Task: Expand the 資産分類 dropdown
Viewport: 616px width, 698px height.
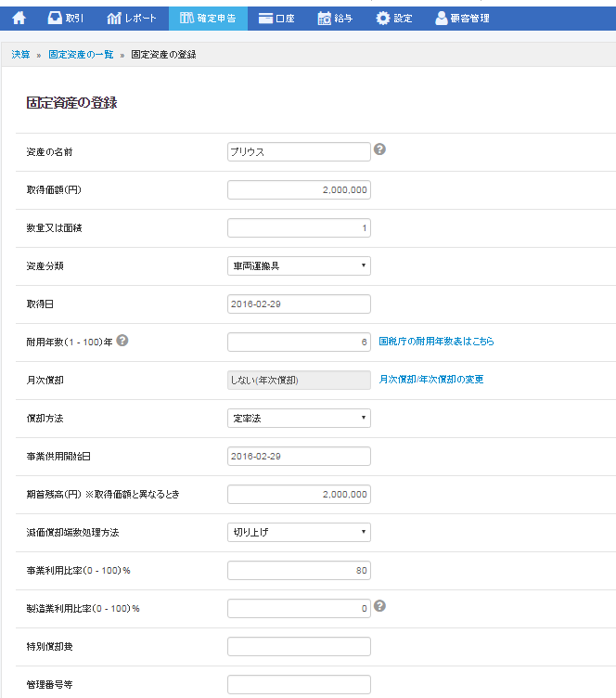Action: pyautogui.click(x=299, y=265)
